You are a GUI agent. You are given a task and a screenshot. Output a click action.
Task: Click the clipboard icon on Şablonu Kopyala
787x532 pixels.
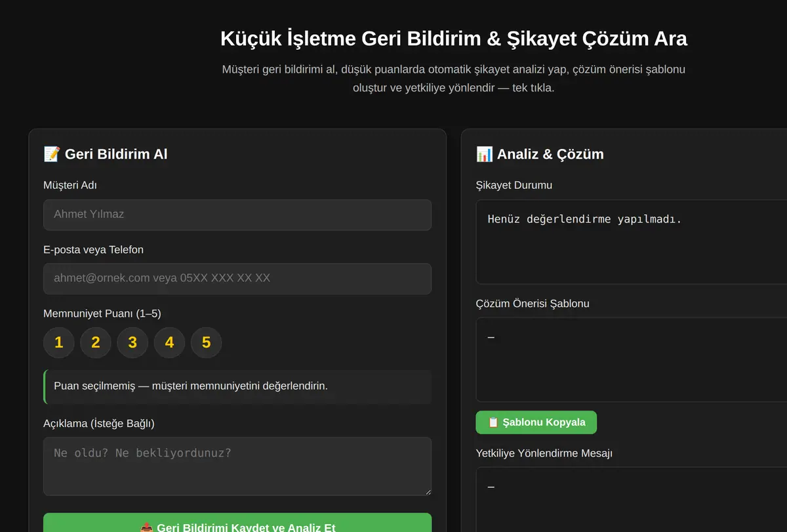[x=494, y=422]
